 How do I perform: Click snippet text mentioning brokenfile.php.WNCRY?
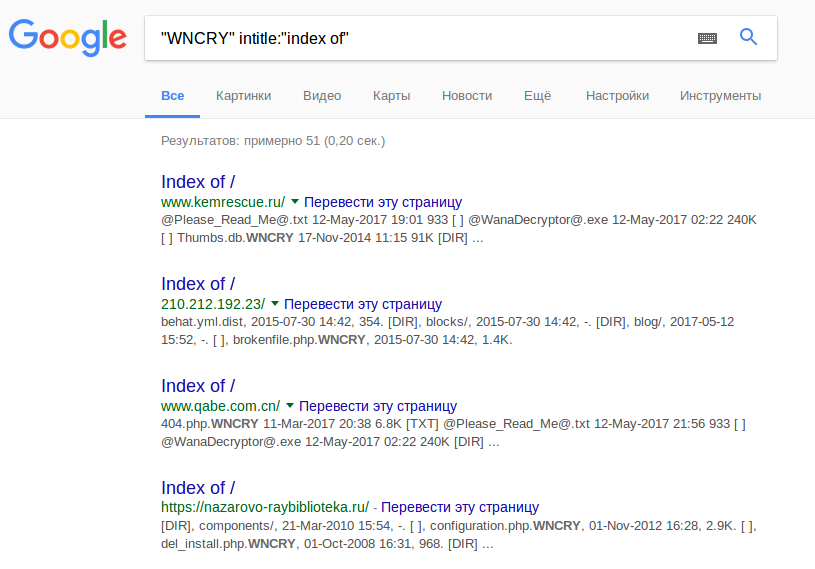point(448,330)
